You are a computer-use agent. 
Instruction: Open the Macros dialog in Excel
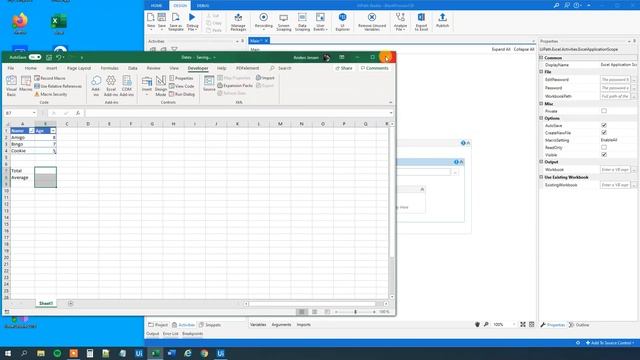(26, 84)
